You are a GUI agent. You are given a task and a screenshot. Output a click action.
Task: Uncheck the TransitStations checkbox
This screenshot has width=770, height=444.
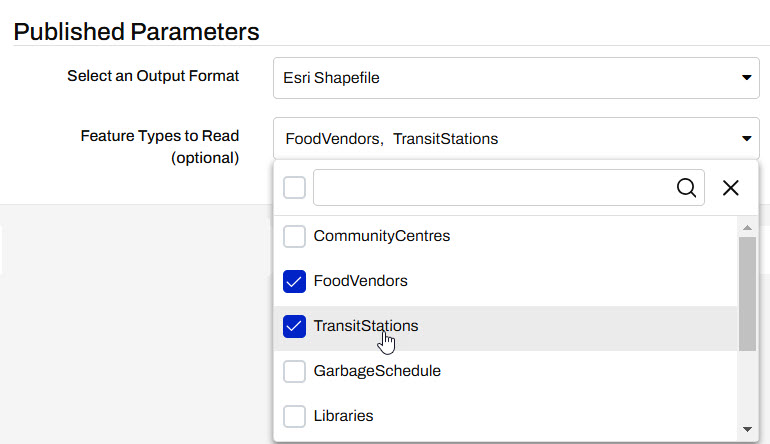pyautogui.click(x=294, y=326)
